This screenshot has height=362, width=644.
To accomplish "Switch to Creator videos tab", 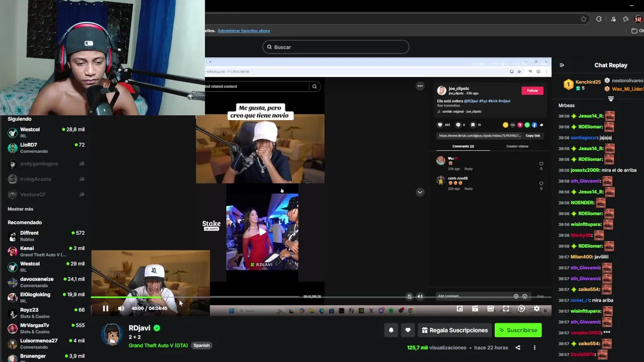I will click(517, 146).
